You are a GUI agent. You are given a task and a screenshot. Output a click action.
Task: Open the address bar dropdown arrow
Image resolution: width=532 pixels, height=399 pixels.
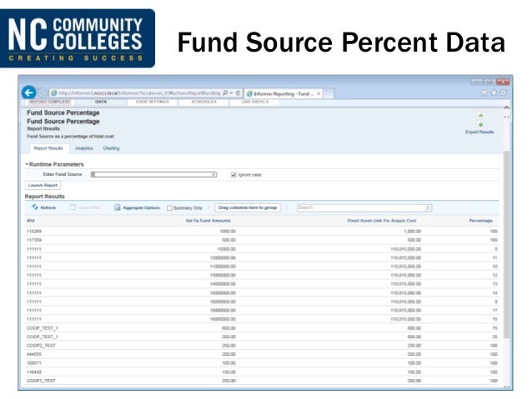tap(232, 93)
